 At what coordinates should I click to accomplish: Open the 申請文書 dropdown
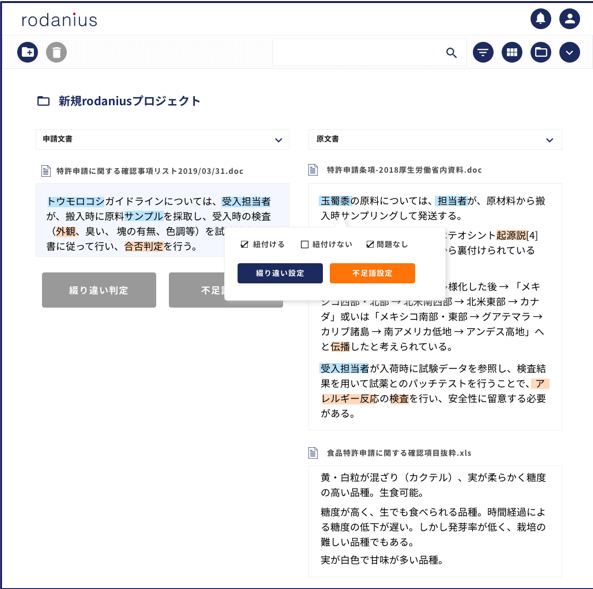[x=163, y=140]
